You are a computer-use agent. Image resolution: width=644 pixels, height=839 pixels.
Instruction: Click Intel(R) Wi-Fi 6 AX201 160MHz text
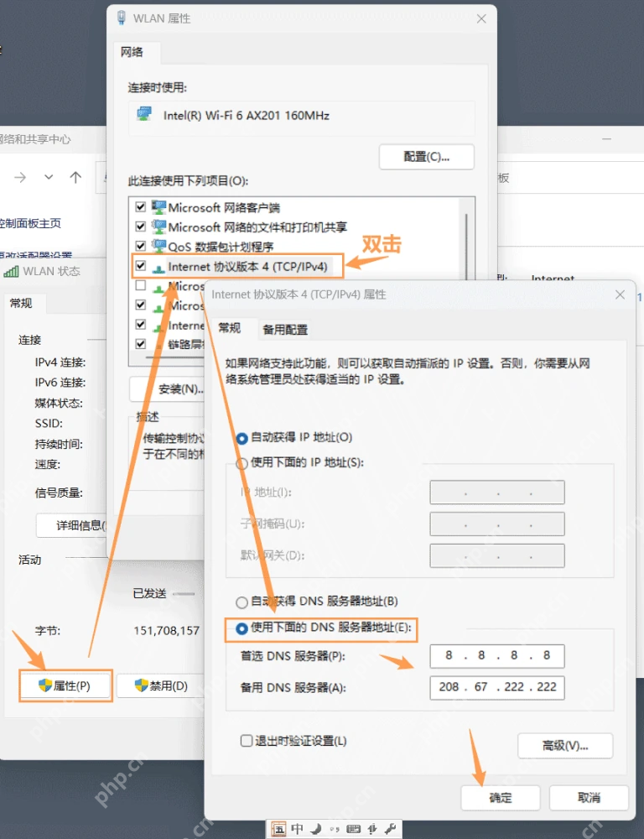(x=247, y=115)
